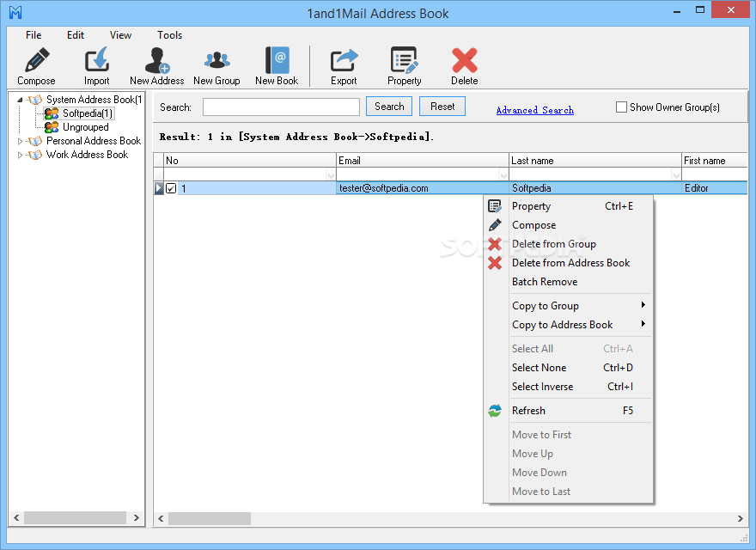This screenshot has width=756, height=550.
Task: Click the Ungrouped group icon in tree
Action: click(52, 127)
